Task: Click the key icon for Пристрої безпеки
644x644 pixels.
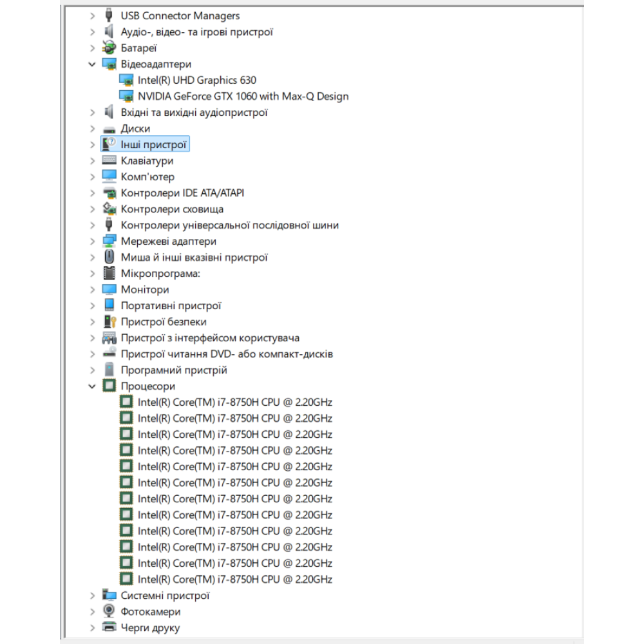Action: pos(109,321)
